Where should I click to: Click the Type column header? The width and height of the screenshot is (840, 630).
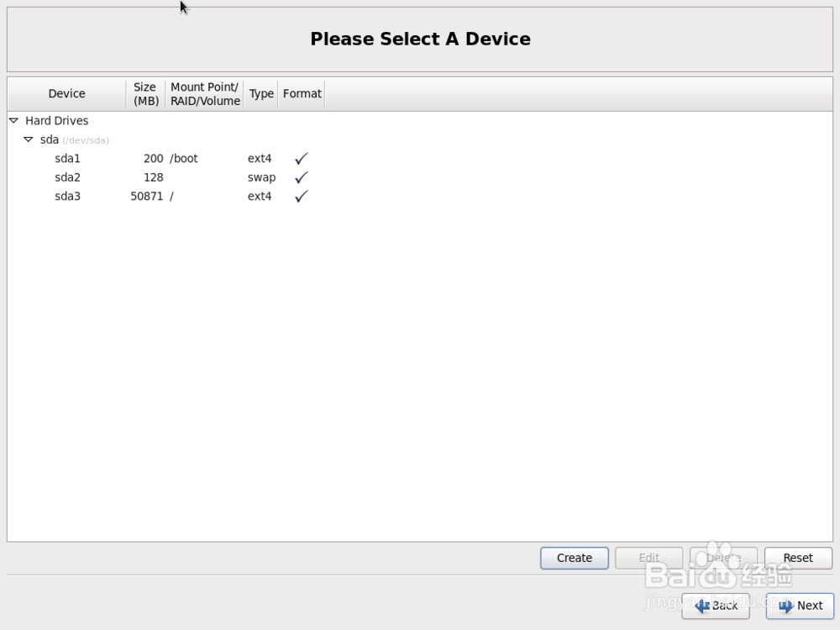[261, 94]
